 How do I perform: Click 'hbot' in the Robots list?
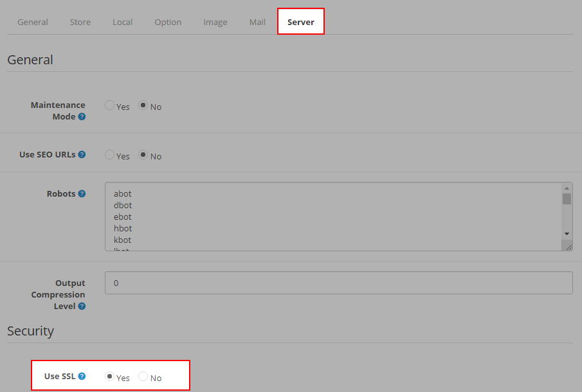tap(123, 228)
